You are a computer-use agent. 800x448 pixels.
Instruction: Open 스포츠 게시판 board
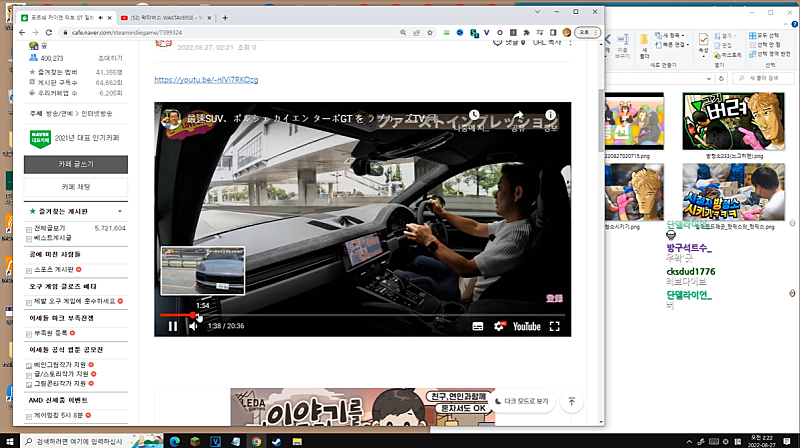(54, 269)
